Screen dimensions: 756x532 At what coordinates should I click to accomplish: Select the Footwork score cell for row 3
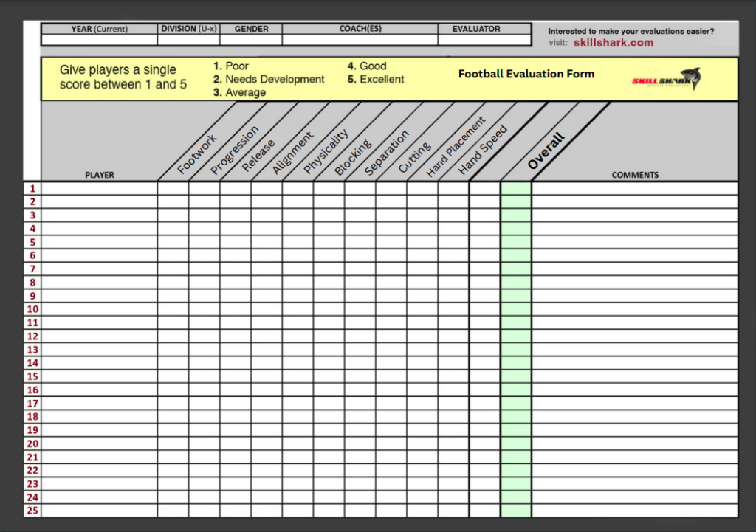(173, 215)
